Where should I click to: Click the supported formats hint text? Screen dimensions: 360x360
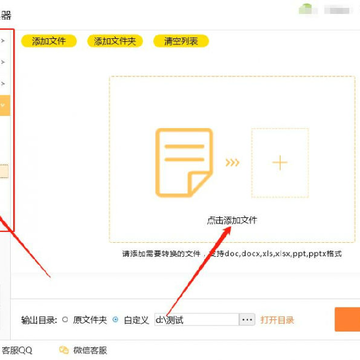tap(232, 254)
